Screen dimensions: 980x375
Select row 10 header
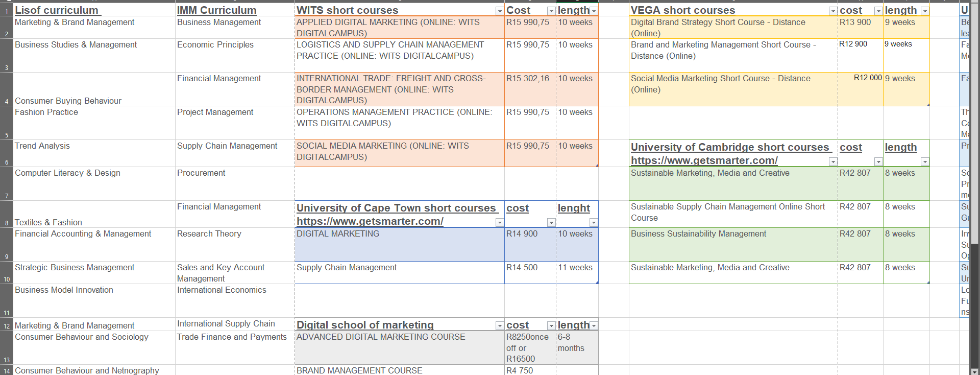tap(6, 273)
